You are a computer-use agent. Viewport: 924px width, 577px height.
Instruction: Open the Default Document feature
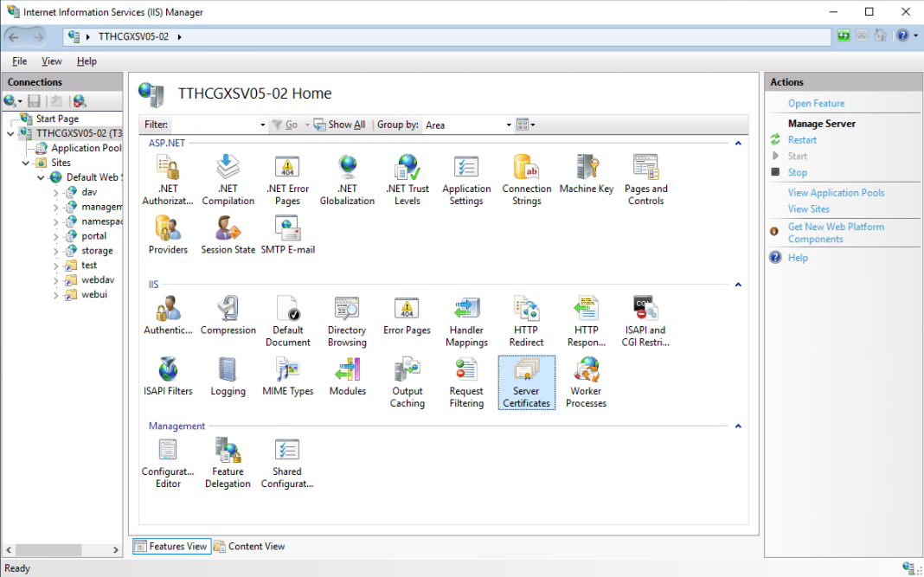pyautogui.click(x=287, y=321)
